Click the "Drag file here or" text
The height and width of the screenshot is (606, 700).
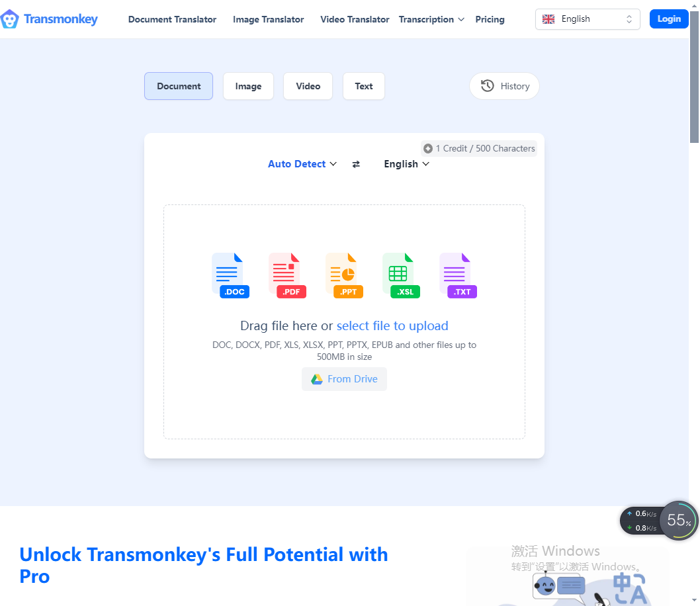coord(286,325)
